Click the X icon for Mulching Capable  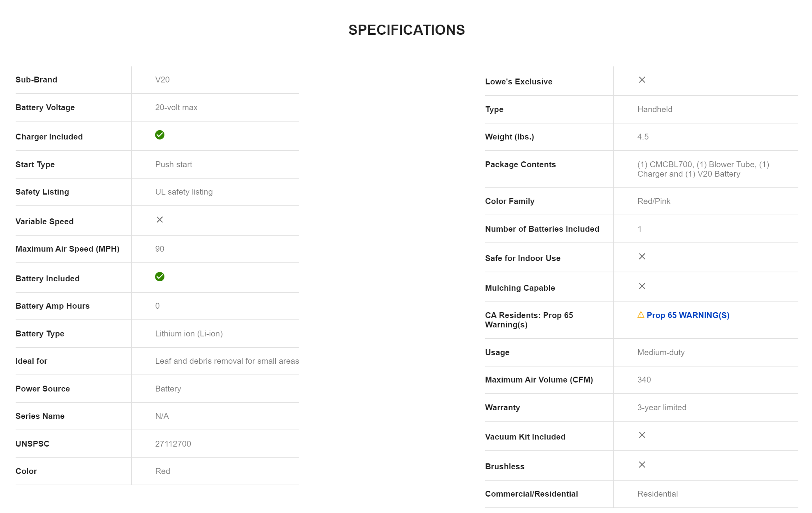click(642, 286)
